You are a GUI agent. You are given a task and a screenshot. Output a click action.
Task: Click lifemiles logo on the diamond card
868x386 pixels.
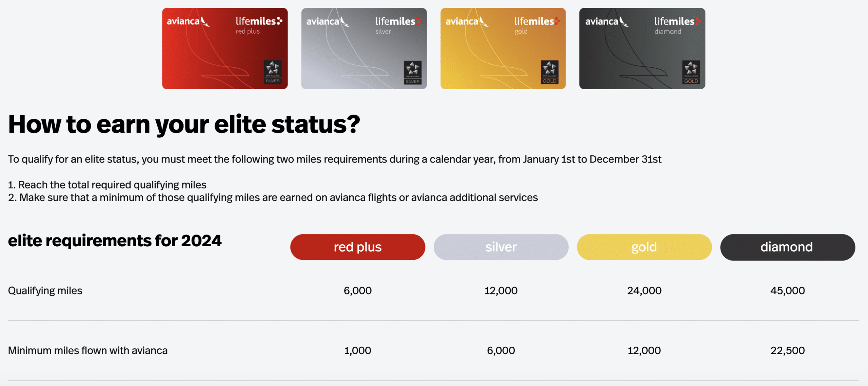pos(677,22)
